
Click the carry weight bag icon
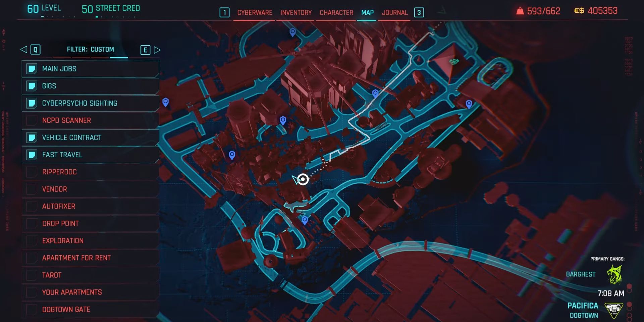(520, 11)
